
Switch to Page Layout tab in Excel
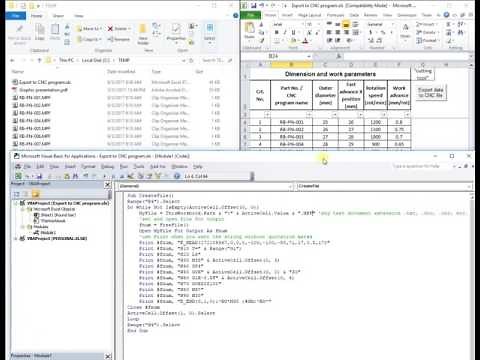click(310, 15)
